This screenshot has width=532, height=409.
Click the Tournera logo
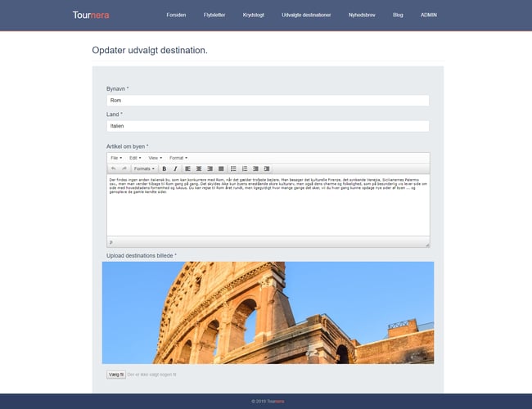point(91,16)
